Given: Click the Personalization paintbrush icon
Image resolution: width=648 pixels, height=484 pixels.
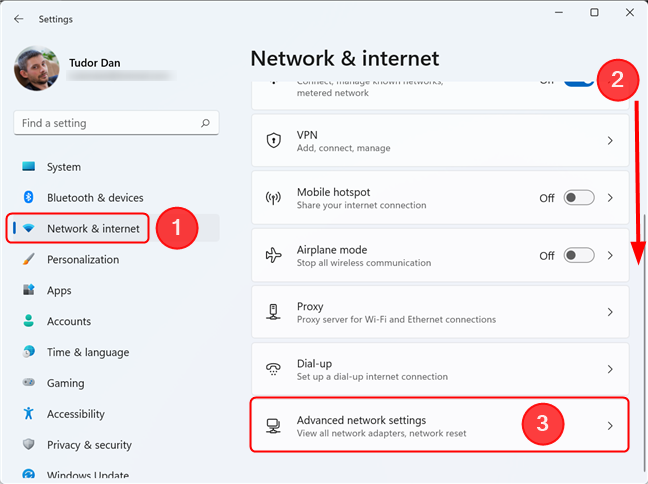Looking at the screenshot, I should (x=29, y=259).
